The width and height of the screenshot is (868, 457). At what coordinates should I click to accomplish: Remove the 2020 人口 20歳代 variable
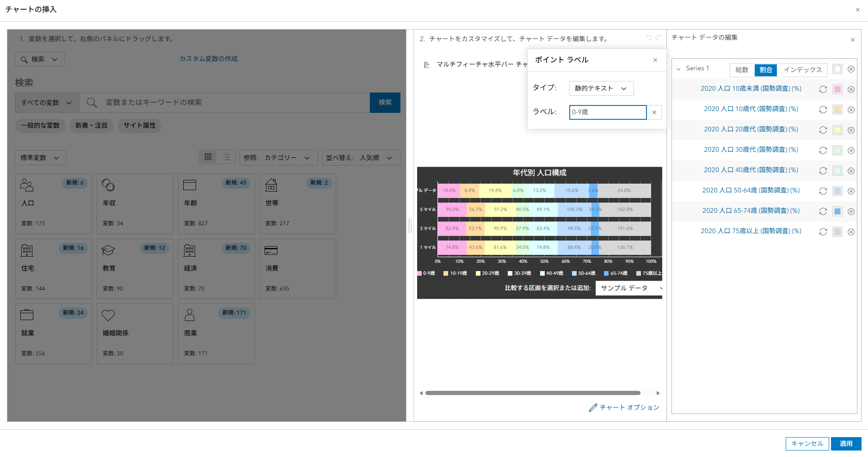point(851,130)
